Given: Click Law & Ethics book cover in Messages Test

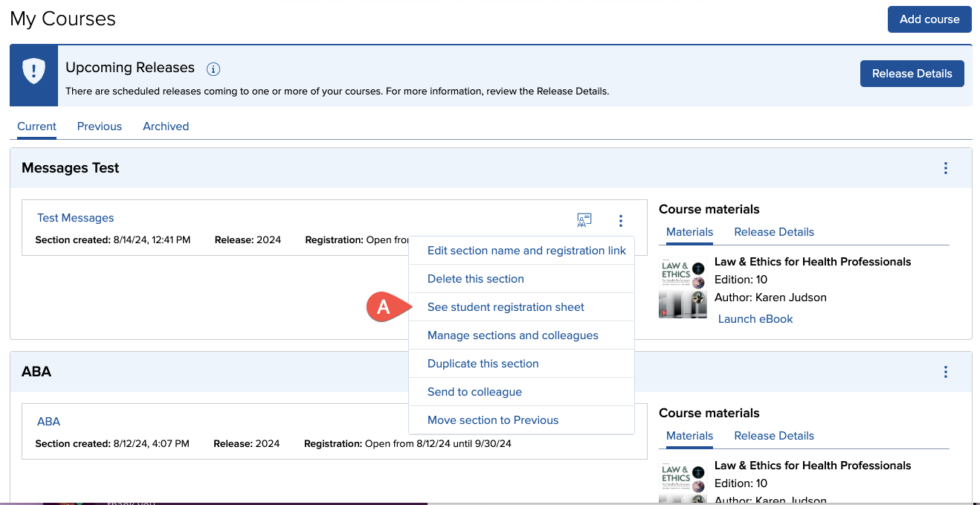Looking at the screenshot, I should 682,289.
